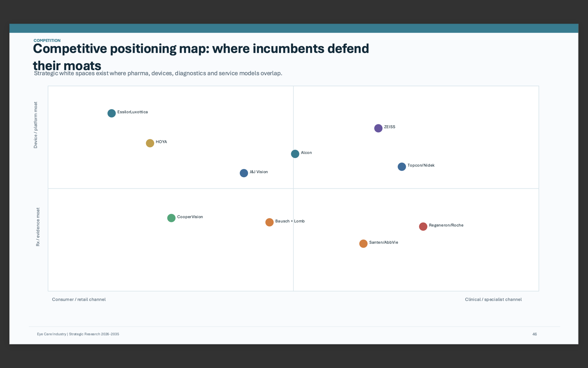Screen dimensions: 588x368
Task: Select the Bausch + Lomb orange dot
Action: (269, 222)
